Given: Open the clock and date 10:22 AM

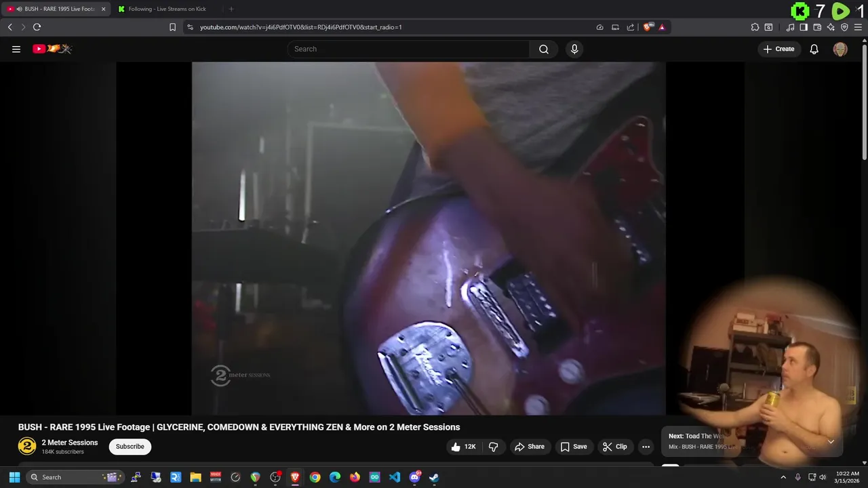Looking at the screenshot, I should point(847,477).
